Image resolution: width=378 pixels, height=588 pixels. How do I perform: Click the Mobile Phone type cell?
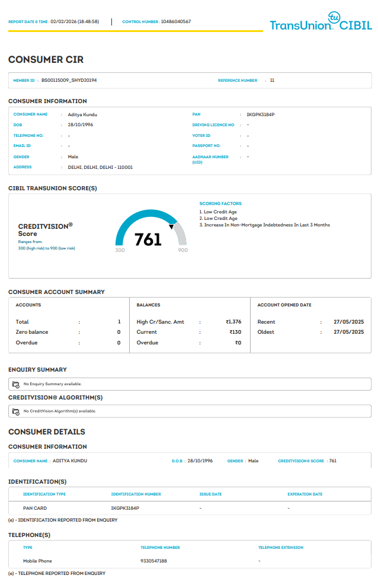click(37, 561)
